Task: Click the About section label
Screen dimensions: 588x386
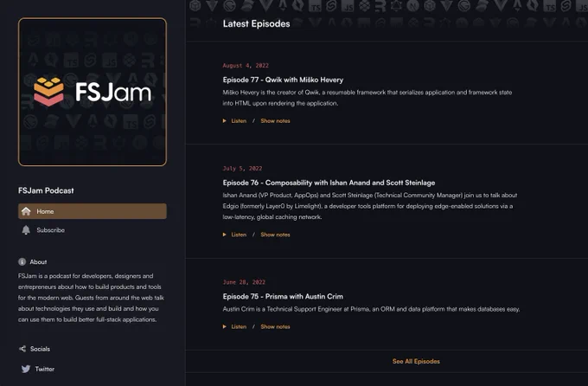Action: tap(38, 261)
